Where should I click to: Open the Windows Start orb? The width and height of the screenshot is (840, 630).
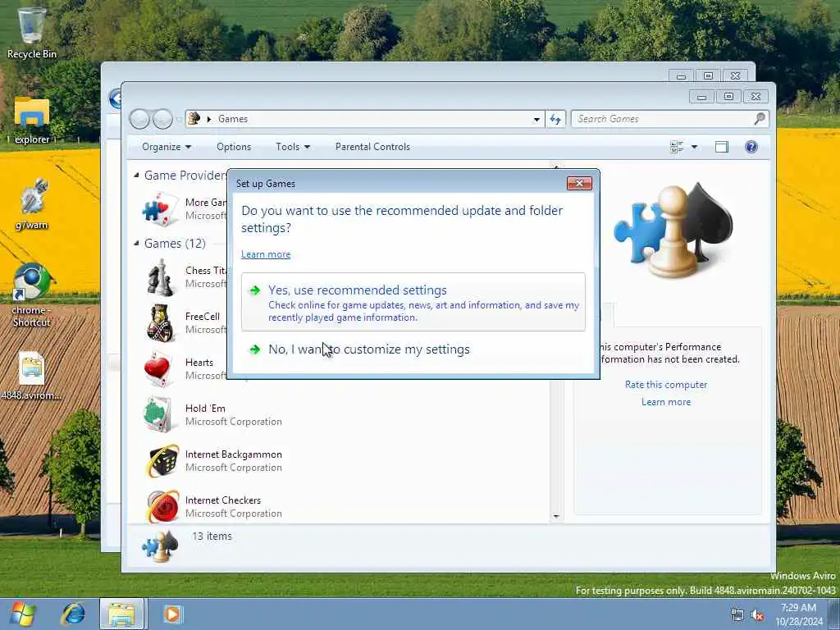click(22, 614)
